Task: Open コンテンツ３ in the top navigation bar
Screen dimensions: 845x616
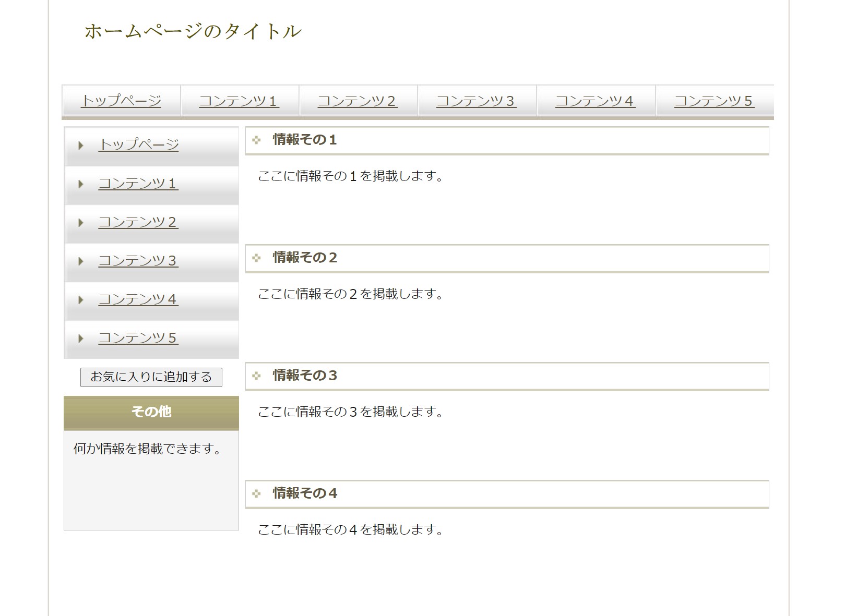Action: click(x=477, y=101)
